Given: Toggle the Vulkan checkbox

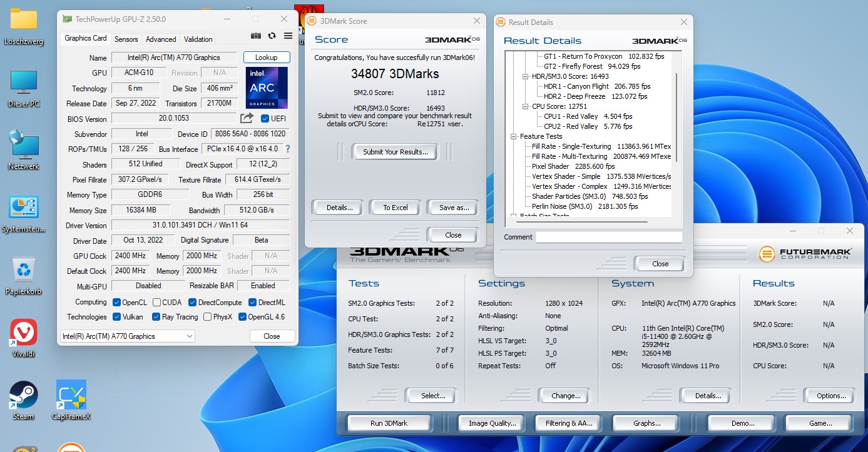Looking at the screenshot, I should [116, 317].
